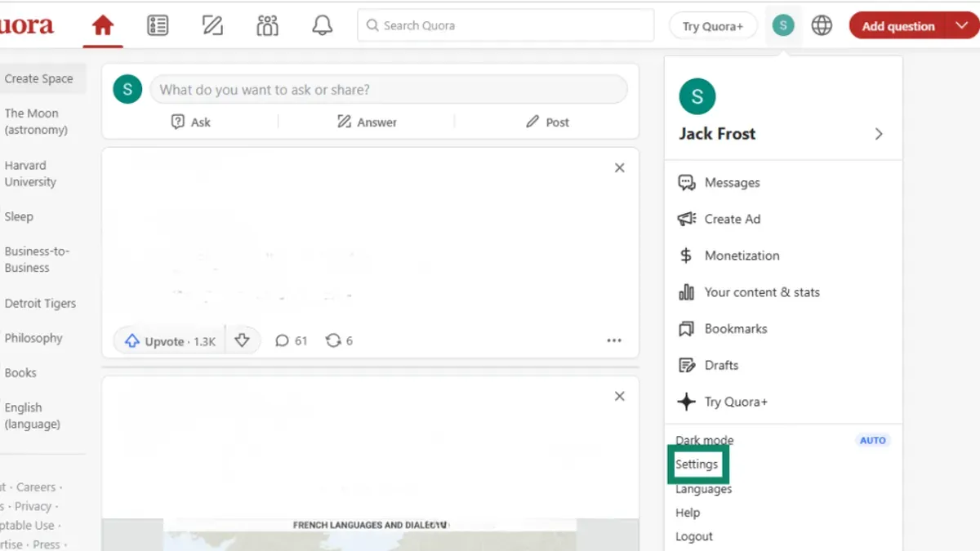Image resolution: width=980 pixels, height=551 pixels.
Task: Click the large avatar in profile menu
Action: pos(697,97)
